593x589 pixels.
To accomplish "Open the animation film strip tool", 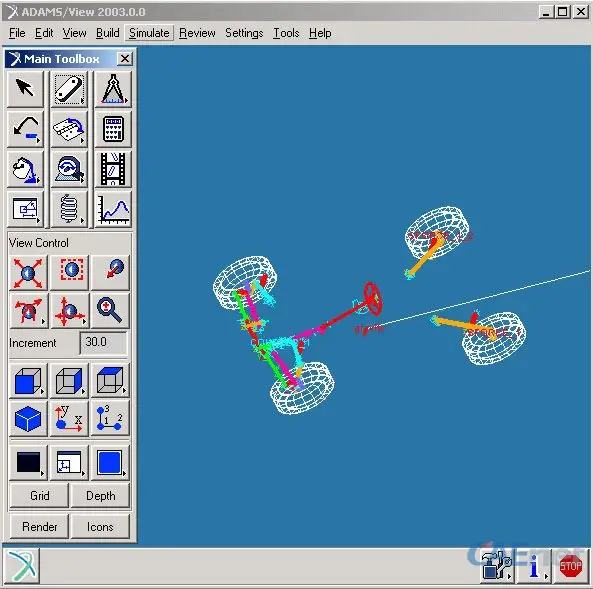I will [113, 169].
